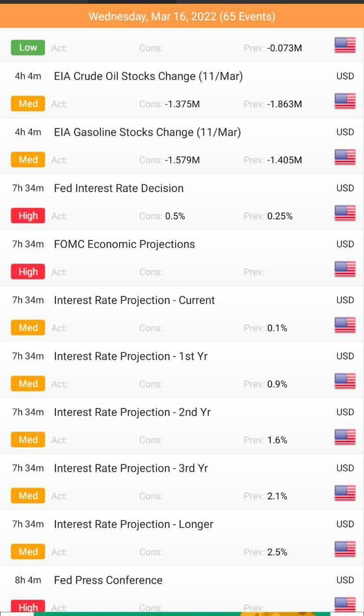Screen dimensions: 364x616
Task: Click the US flag beside EIA Gasoline Stocks
Action: (x=345, y=157)
